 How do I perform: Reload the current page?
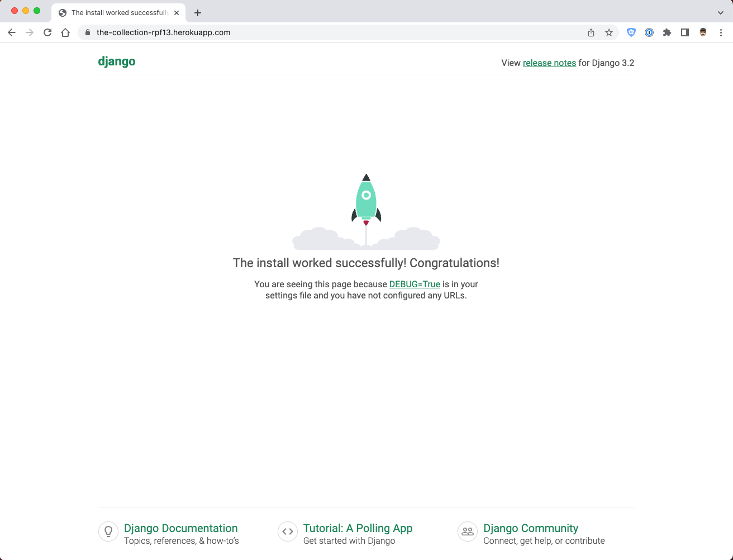[47, 32]
